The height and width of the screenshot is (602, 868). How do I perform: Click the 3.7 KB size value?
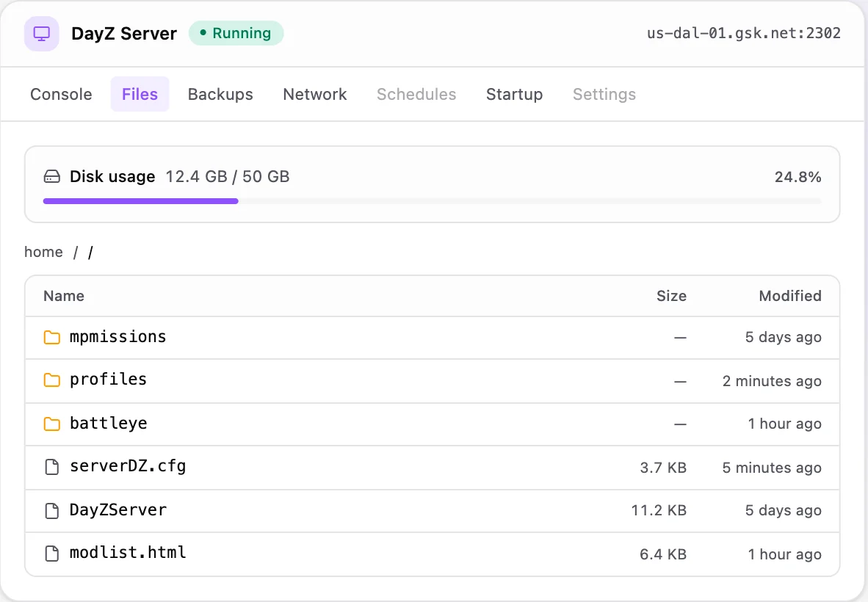point(663,468)
